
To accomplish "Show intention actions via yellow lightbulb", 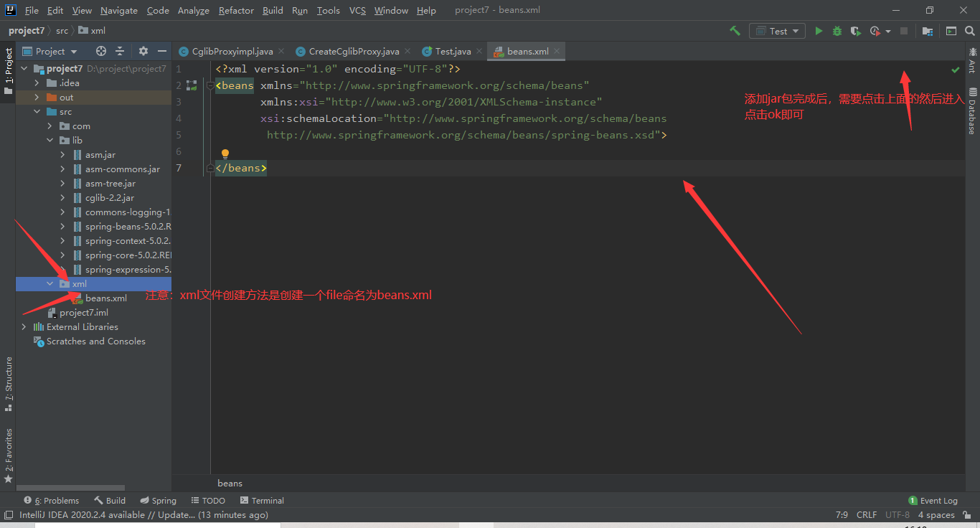I will pyautogui.click(x=225, y=154).
